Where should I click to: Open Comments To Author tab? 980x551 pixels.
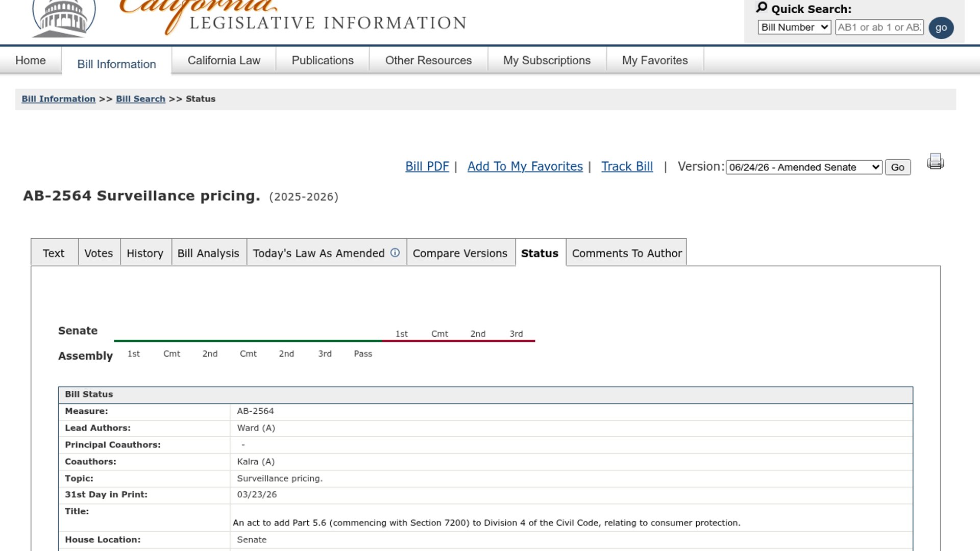point(627,253)
